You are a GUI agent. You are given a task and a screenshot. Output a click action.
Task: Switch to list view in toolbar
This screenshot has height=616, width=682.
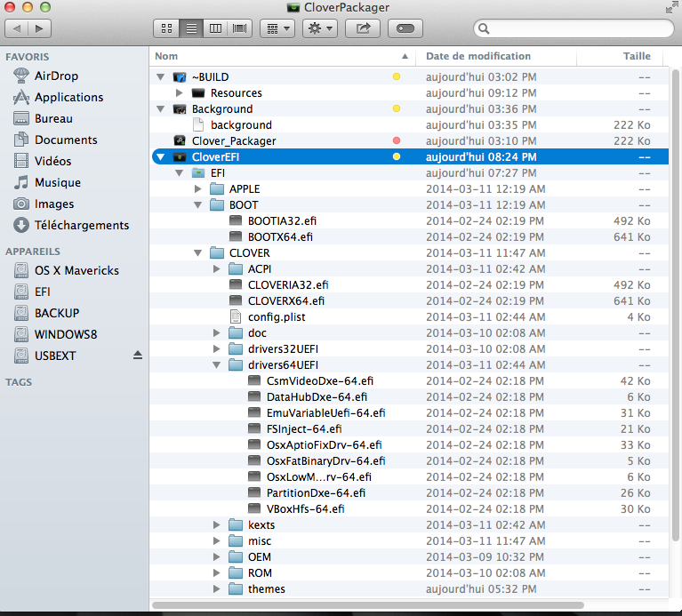click(191, 28)
